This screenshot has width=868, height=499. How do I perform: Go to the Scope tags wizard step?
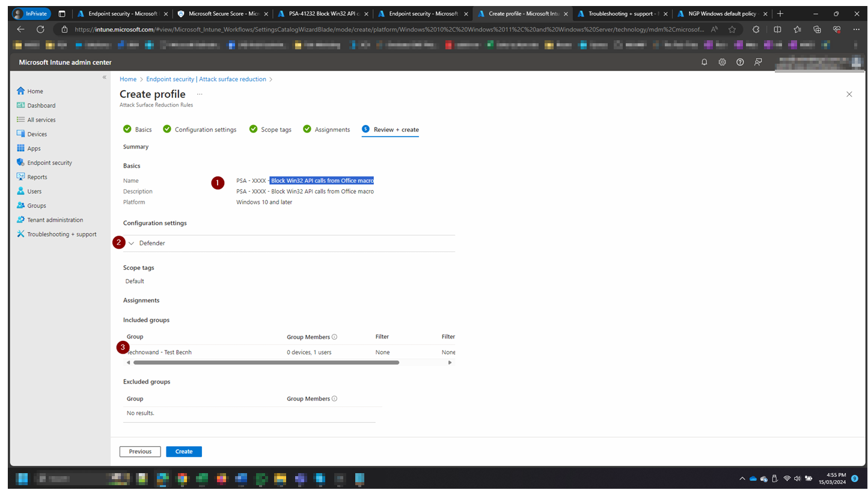point(270,130)
